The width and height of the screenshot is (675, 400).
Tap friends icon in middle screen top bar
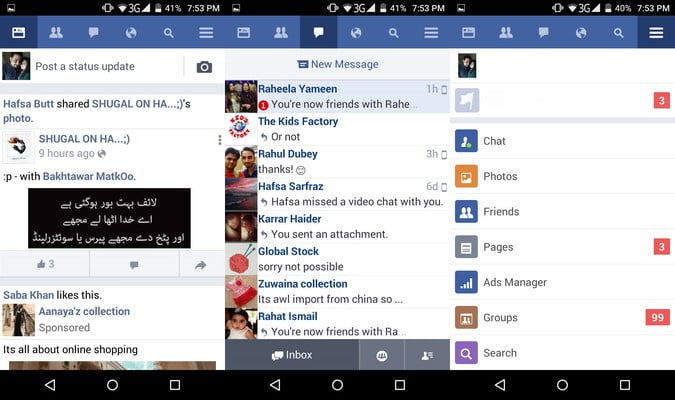[x=281, y=32]
